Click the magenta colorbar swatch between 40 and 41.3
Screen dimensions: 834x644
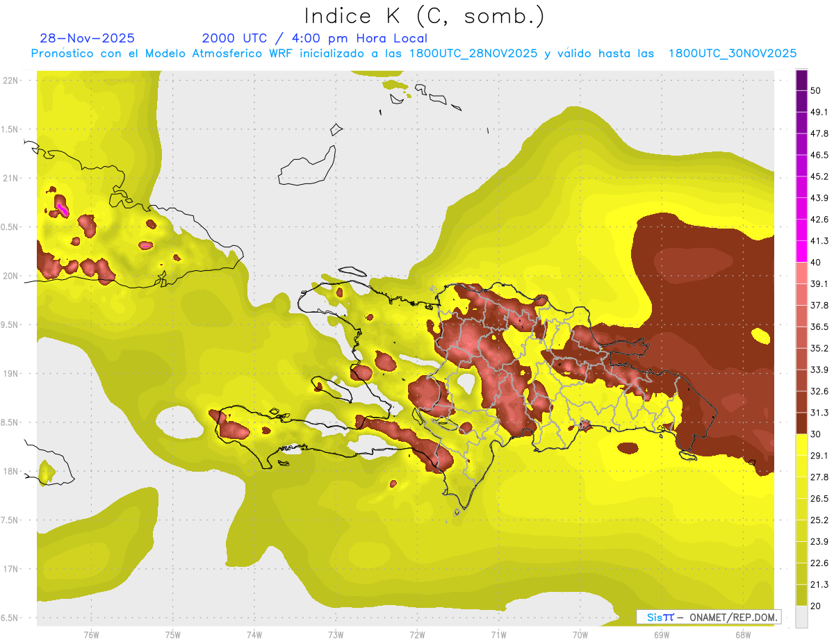[x=801, y=251]
